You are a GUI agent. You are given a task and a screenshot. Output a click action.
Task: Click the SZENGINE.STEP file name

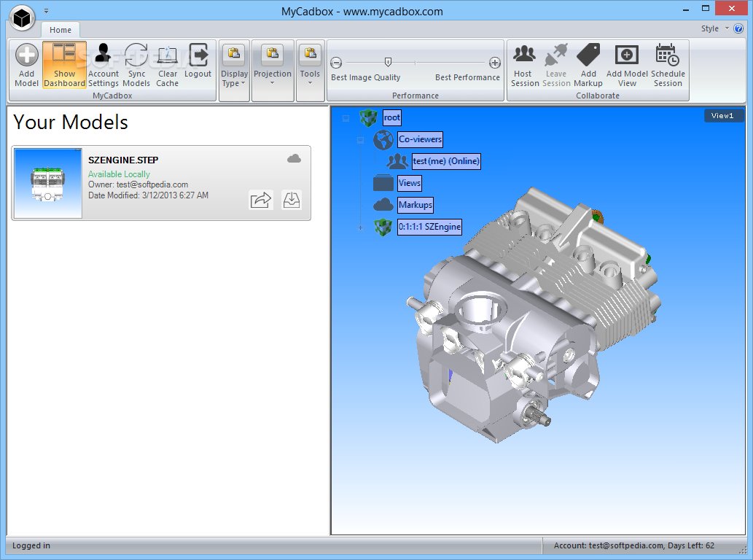click(x=123, y=160)
